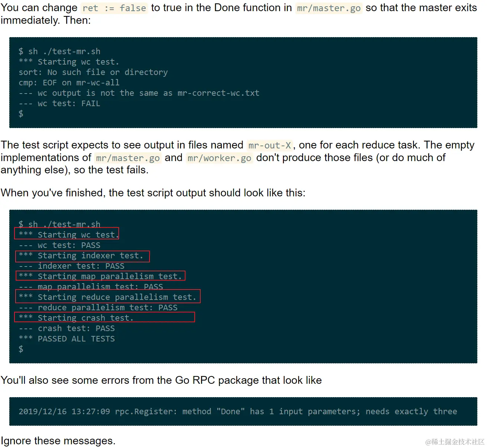
Task: Click the line "*** PASSED ALL TESTS"
Action: [x=67, y=339]
